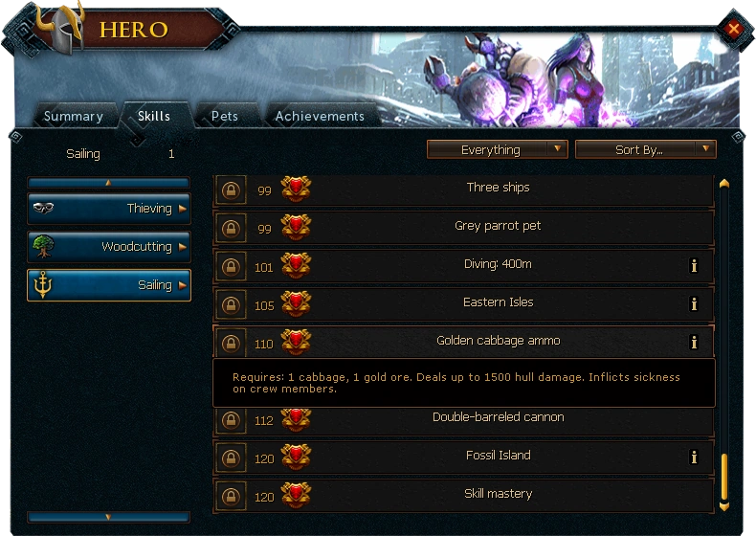This screenshot has width=756, height=536.
Task: Click the skill list scroll-up bar
Action: [x=109, y=183]
